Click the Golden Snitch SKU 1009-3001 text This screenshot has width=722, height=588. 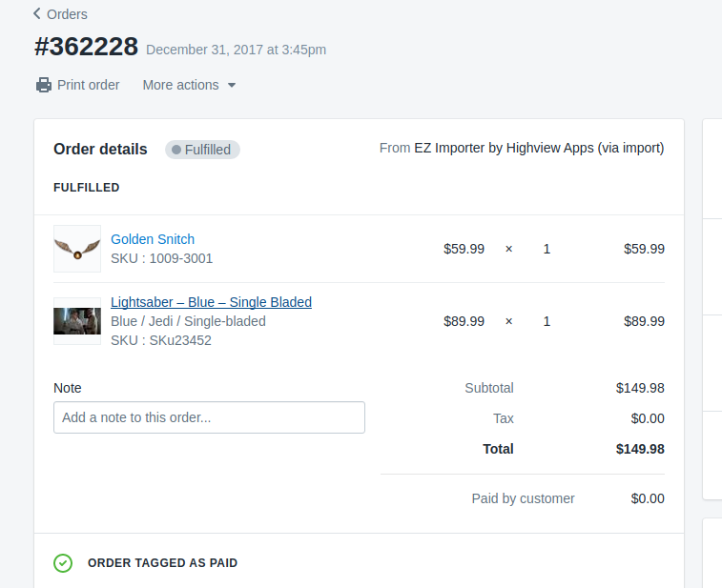(161, 258)
